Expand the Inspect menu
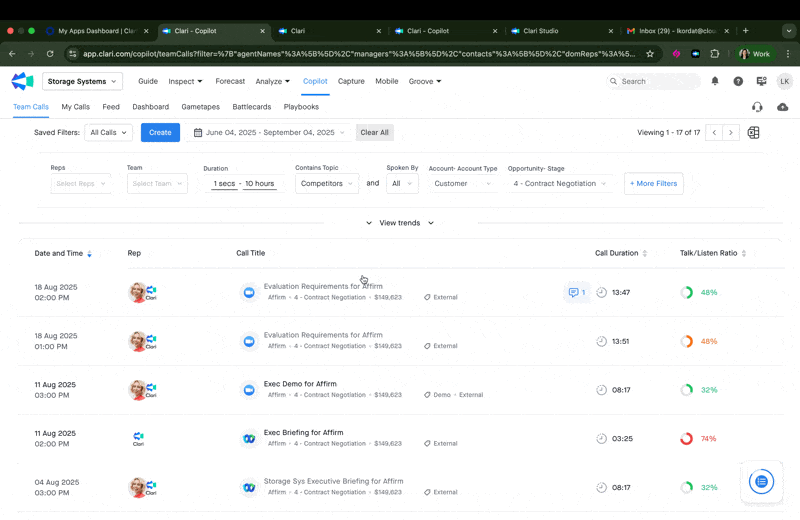 pos(185,81)
